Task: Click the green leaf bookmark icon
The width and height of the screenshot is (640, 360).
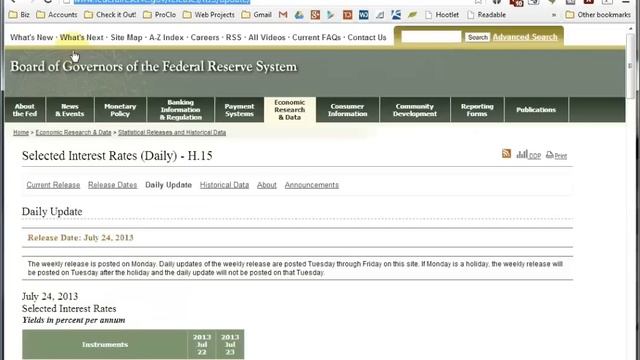Action: [412, 15]
